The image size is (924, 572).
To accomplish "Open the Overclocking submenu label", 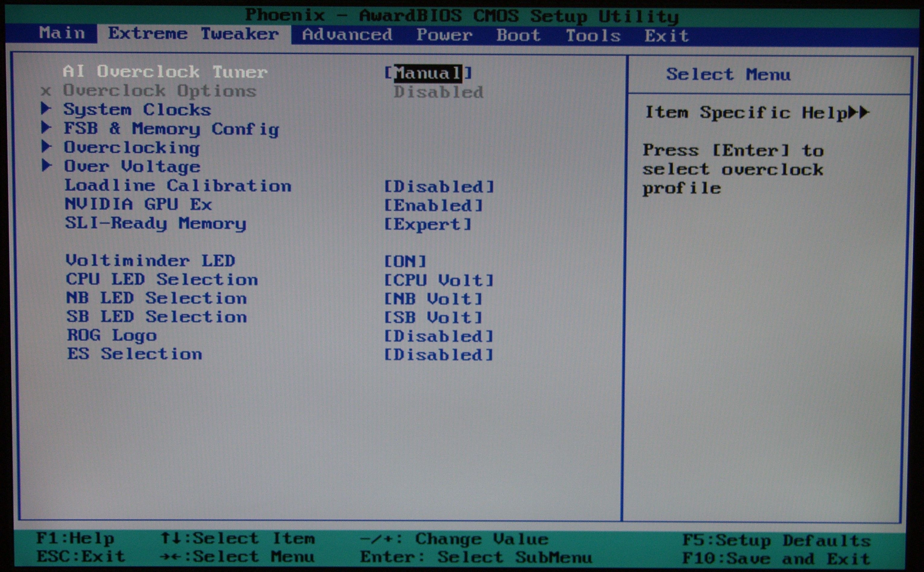I will pos(132,148).
